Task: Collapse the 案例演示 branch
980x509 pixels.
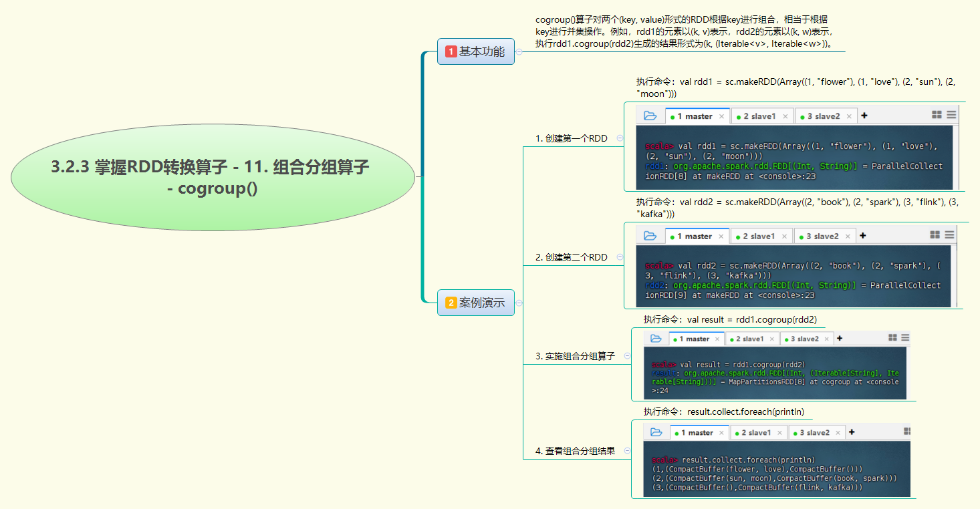Action: point(519,303)
